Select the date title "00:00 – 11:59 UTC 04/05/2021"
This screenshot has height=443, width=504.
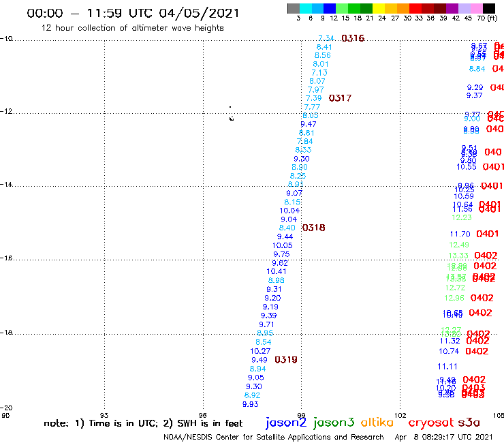coord(133,13)
